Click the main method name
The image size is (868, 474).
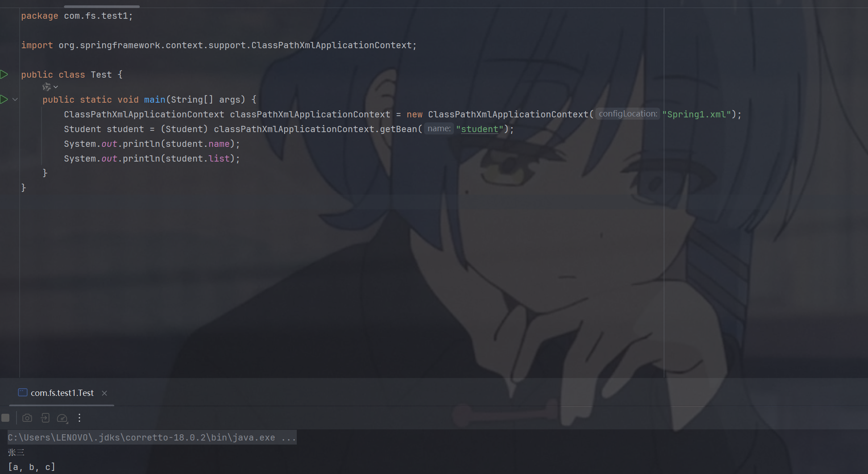tap(154, 100)
